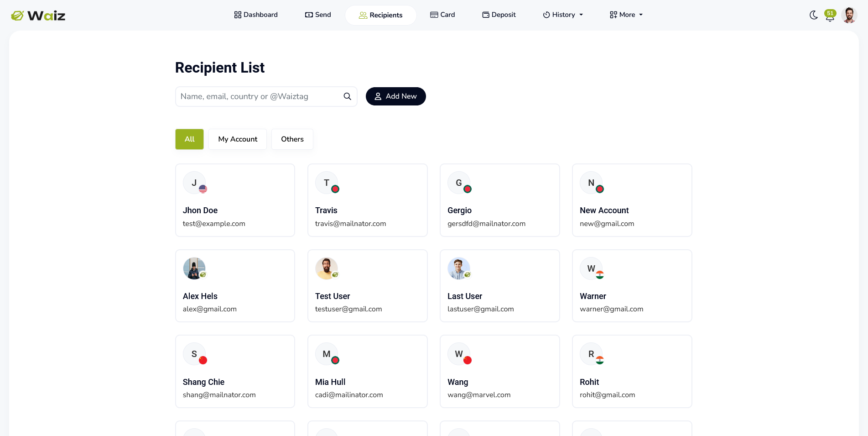The image size is (868, 436).
Task: Open the profile avatar menu
Action: click(849, 15)
